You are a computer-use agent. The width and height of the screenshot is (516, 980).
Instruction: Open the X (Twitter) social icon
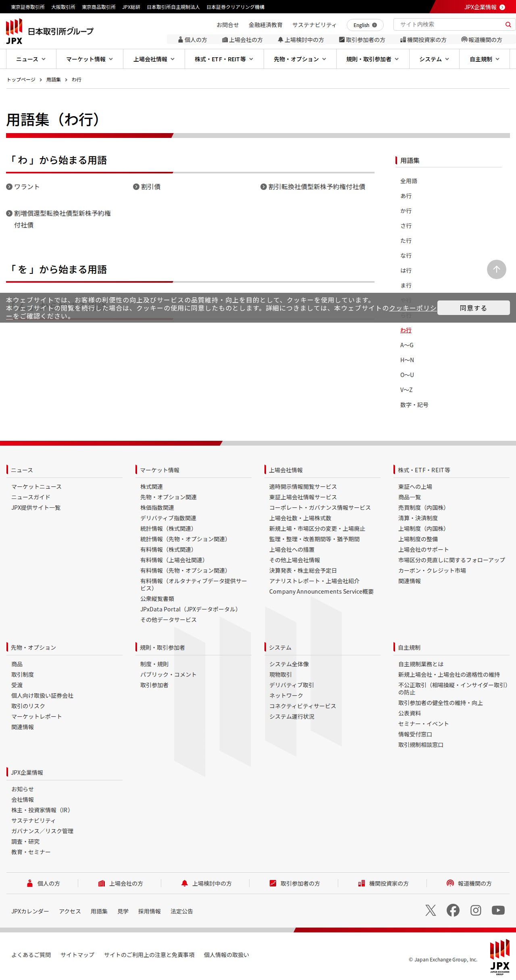(431, 911)
